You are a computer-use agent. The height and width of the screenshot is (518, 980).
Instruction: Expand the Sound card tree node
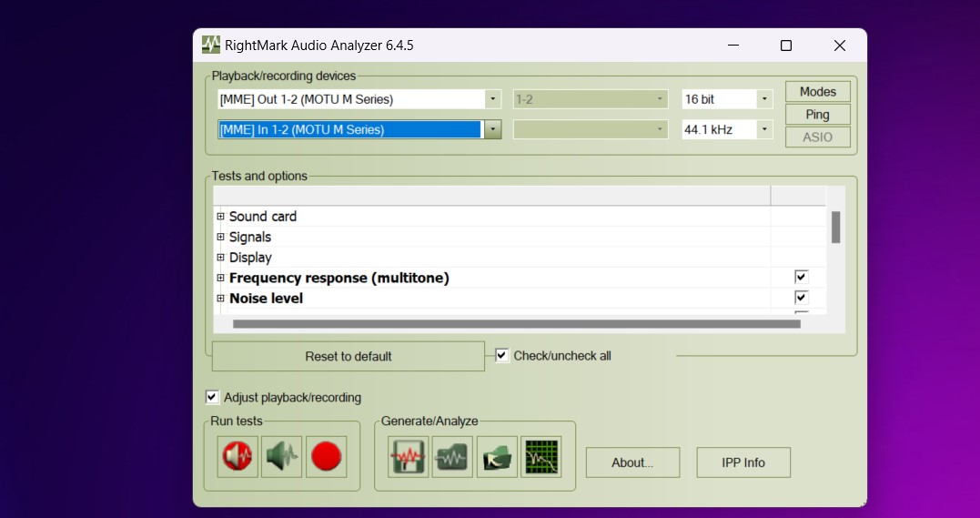pyautogui.click(x=220, y=217)
